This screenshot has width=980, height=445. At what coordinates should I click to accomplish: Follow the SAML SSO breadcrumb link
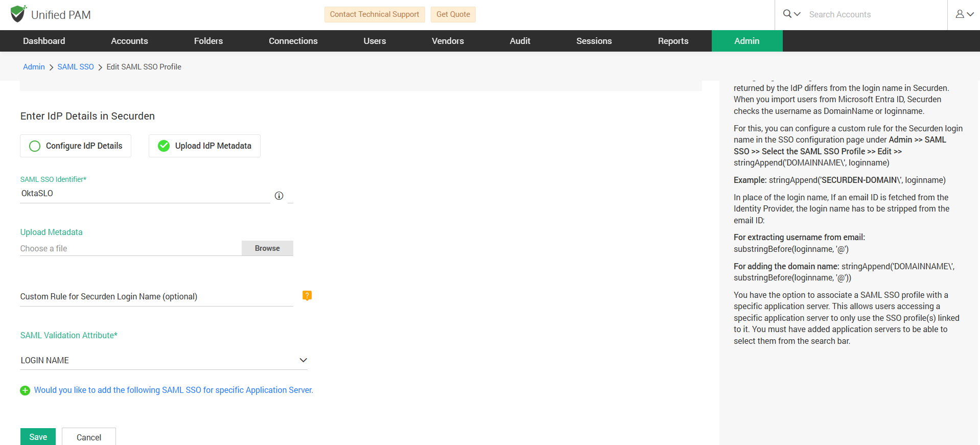76,67
